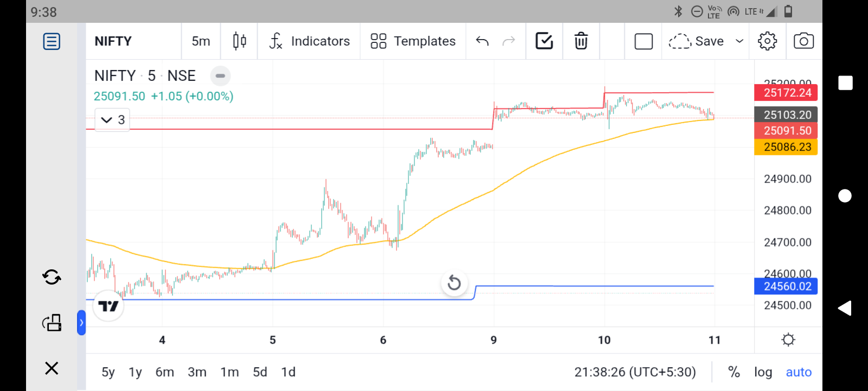The width and height of the screenshot is (868, 391).
Task: Toggle log scale mode
Action: point(763,372)
